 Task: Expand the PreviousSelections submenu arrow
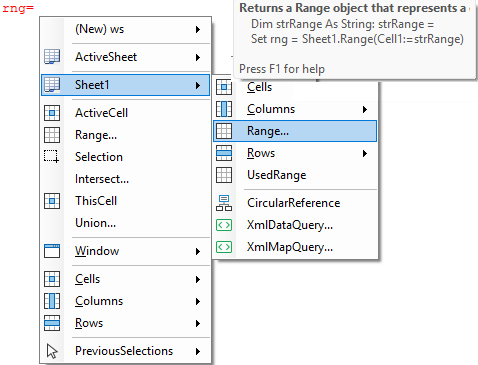tap(198, 351)
